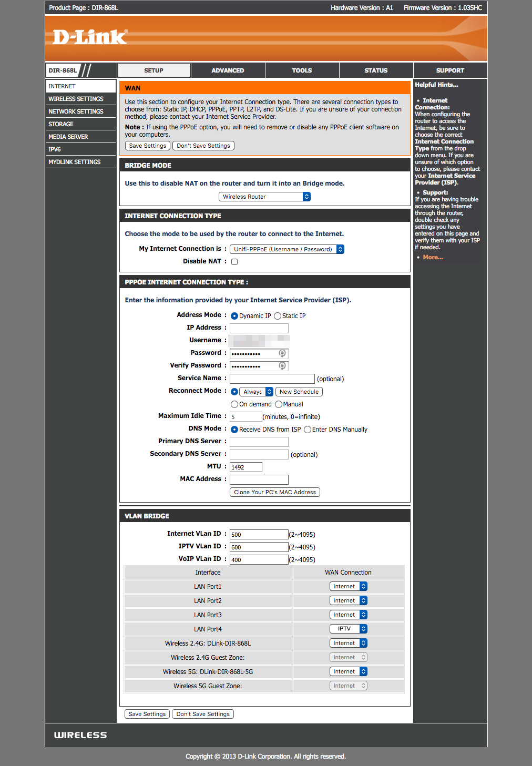Image resolution: width=532 pixels, height=766 pixels.
Task: Click the D-Link logo in header
Action: coord(90,37)
